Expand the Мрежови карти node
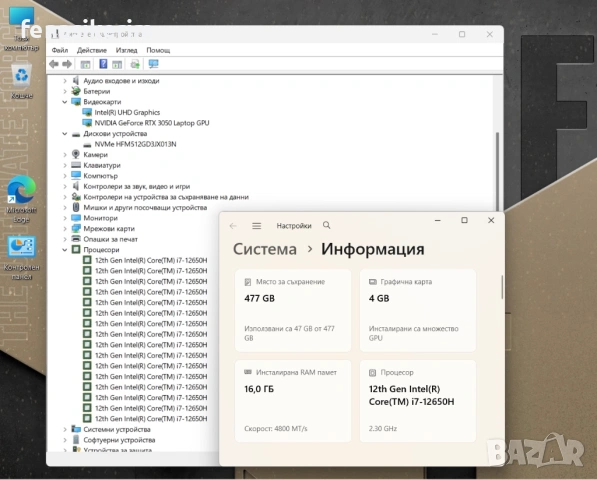Image resolution: width=597 pixels, height=480 pixels. [x=65, y=229]
